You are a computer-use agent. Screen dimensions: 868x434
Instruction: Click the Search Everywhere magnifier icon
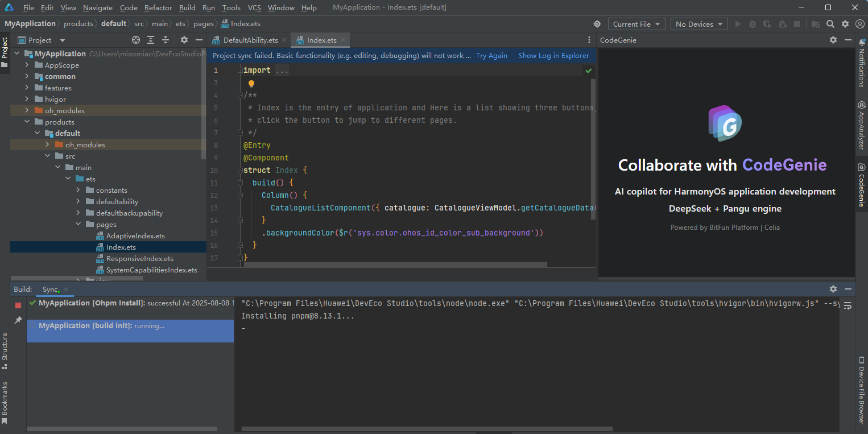(x=830, y=24)
